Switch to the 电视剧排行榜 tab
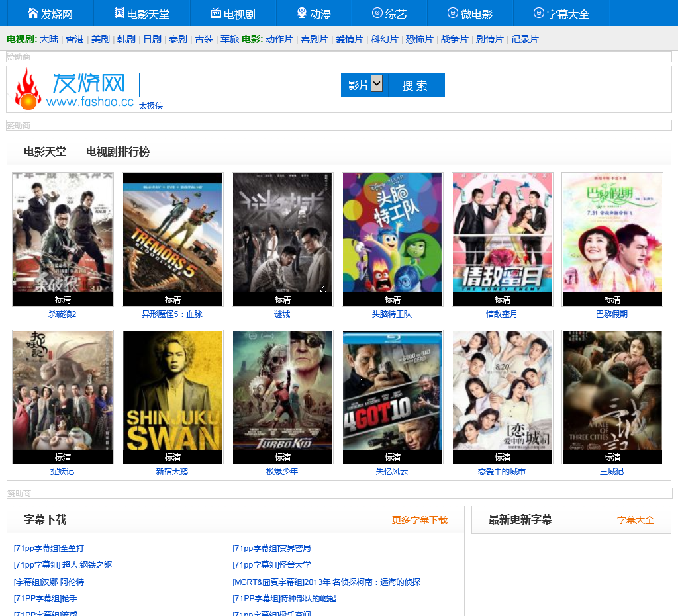This screenshot has width=678, height=616. coord(118,152)
